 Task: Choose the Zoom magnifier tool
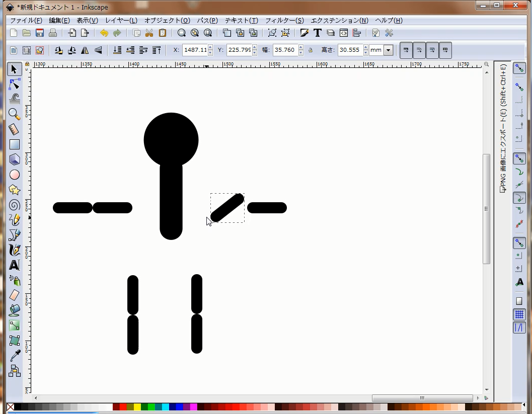(x=15, y=114)
